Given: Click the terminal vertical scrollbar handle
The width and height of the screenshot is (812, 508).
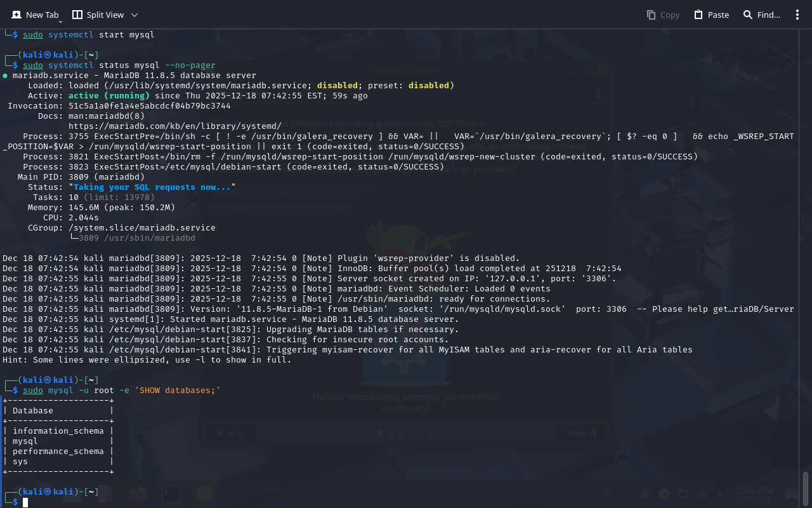Looking at the screenshot, I should [x=806, y=488].
